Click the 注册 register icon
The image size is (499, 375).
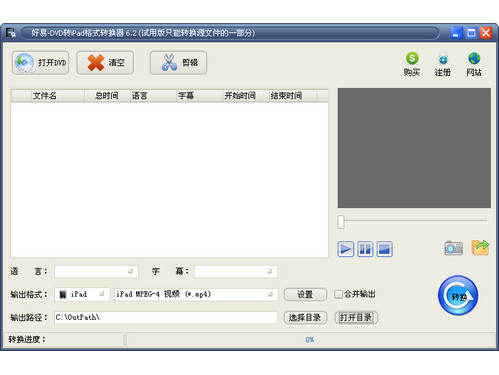click(443, 64)
